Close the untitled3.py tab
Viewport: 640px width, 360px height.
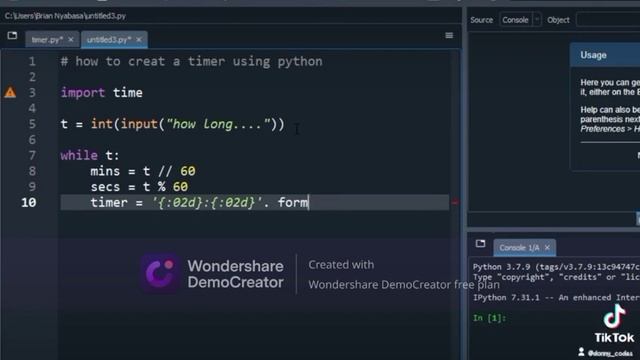[x=139, y=40]
